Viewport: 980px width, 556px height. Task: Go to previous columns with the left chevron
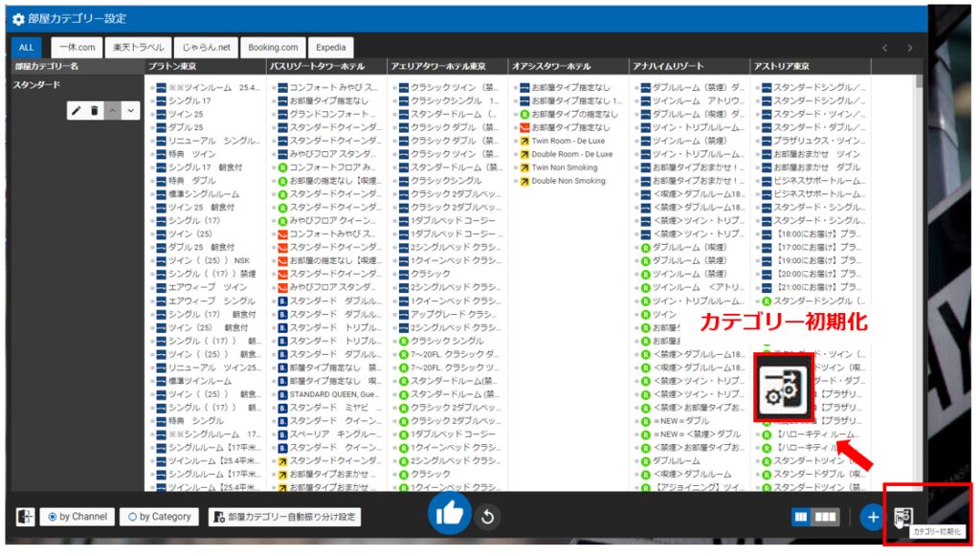point(885,48)
